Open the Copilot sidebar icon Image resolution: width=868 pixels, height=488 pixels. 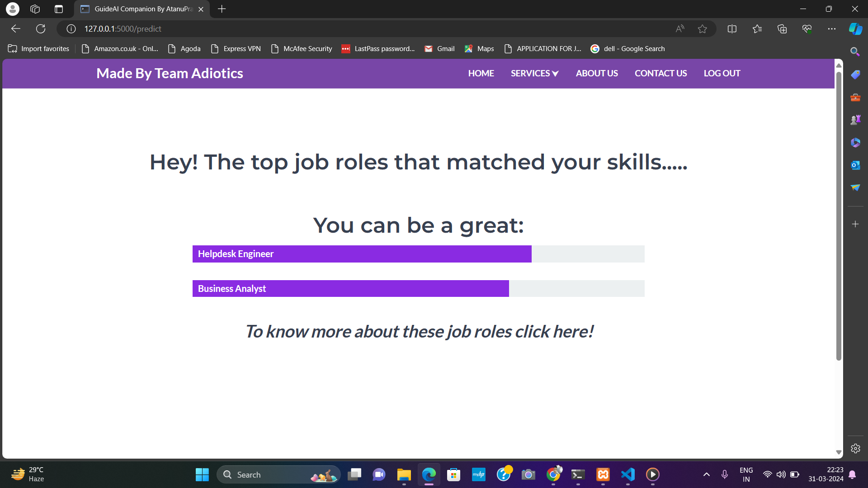[855, 29]
